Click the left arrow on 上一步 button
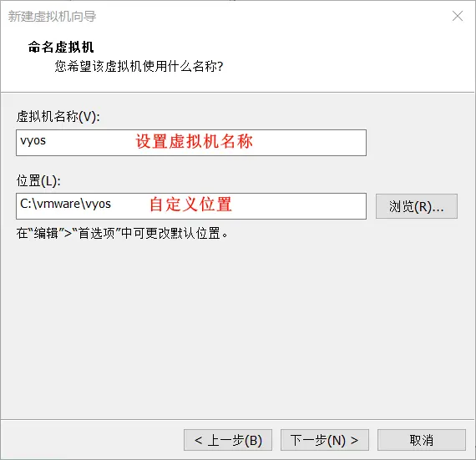This screenshot has width=476, height=460. tap(198, 440)
